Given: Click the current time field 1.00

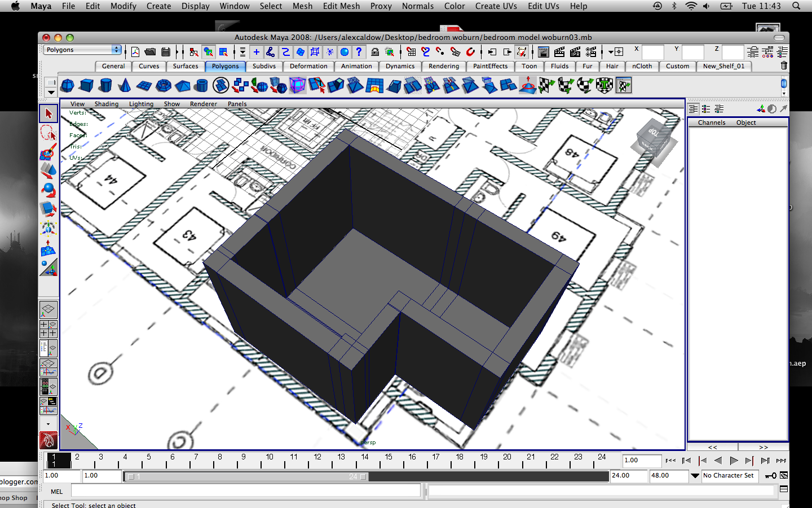Looking at the screenshot, I should click(642, 461).
